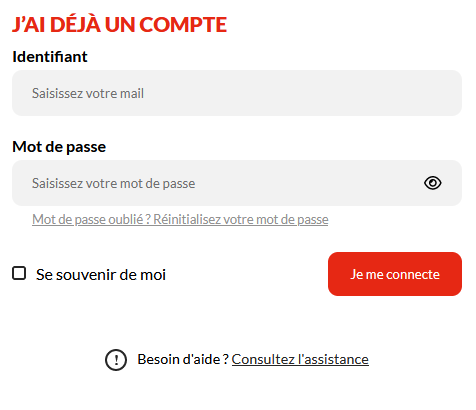This screenshot has width=476, height=410.
Task: Click the circled exclamation beside Besoin d'aide
Action: click(x=116, y=360)
